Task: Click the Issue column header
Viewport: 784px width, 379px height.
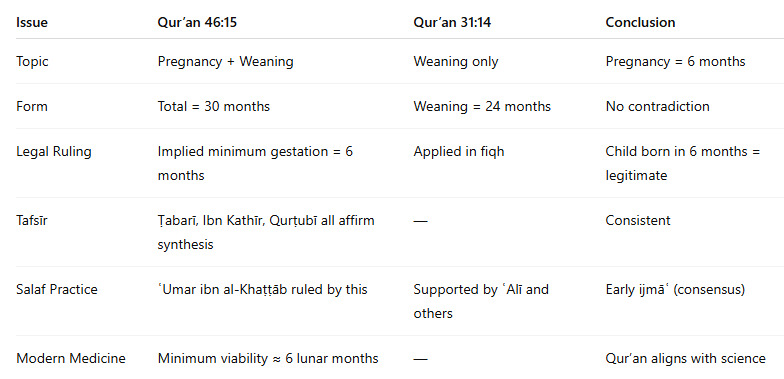Action: tap(32, 22)
